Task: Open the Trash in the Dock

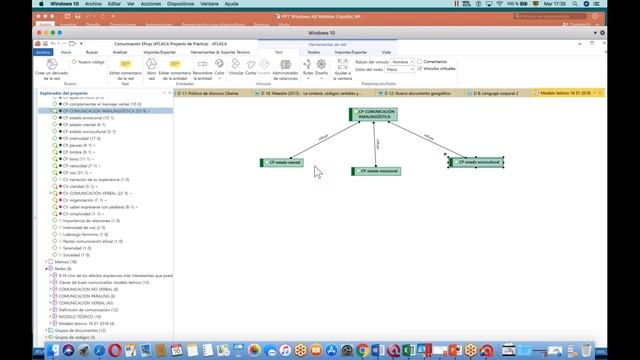Action: [x=586, y=350]
